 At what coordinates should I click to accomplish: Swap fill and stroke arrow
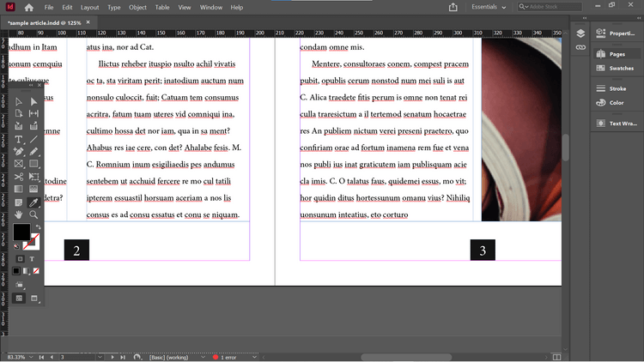(x=38, y=227)
